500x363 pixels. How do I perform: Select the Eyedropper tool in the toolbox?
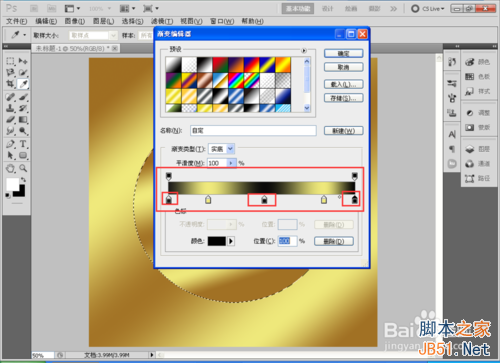[x=23, y=84]
